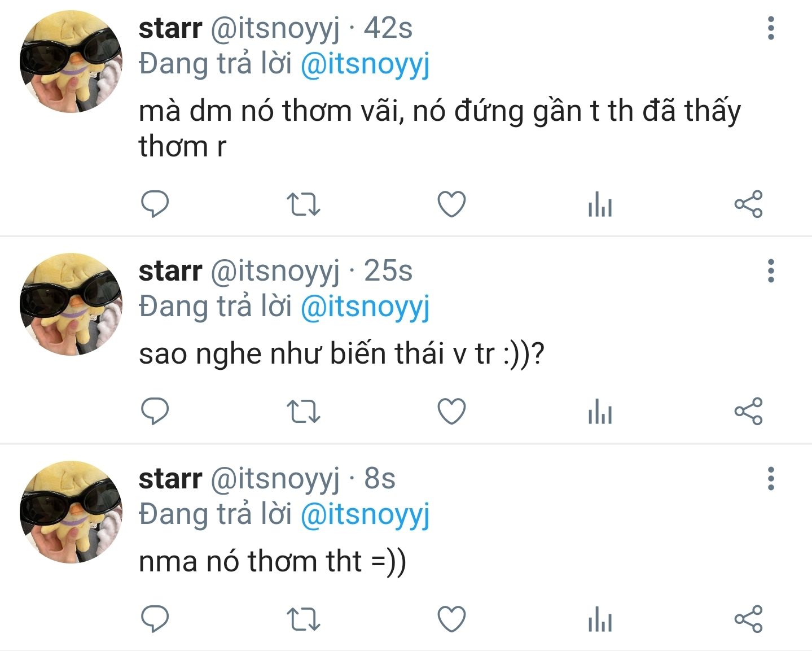
Task: Open @itsnoyyj link in 8s tweet
Action: coord(365,515)
